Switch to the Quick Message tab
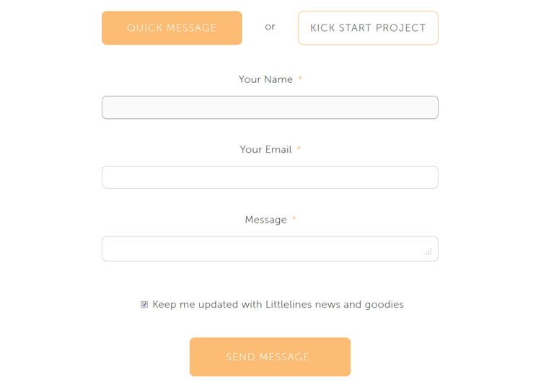 pyautogui.click(x=172, y=28)
